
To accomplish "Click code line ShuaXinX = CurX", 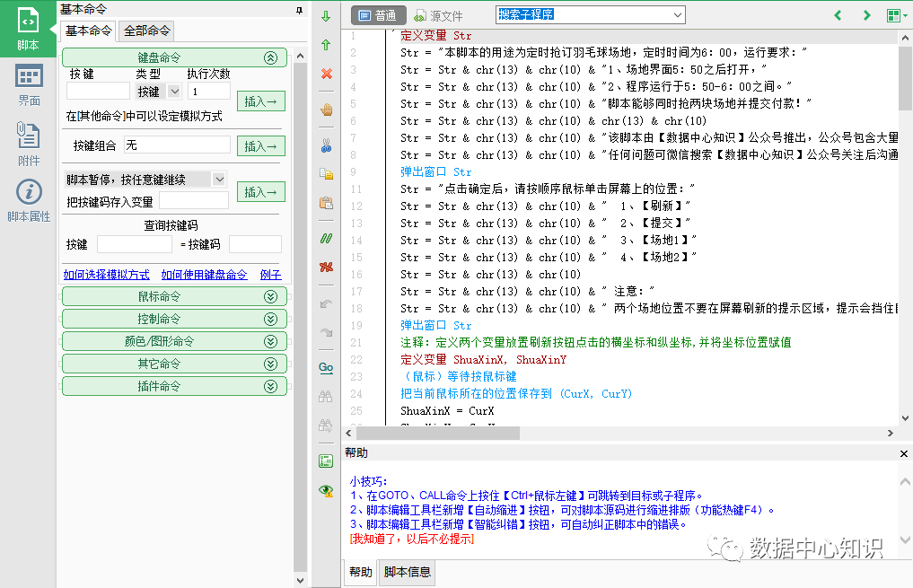I will pyautogui.click(x=447, y=411).
